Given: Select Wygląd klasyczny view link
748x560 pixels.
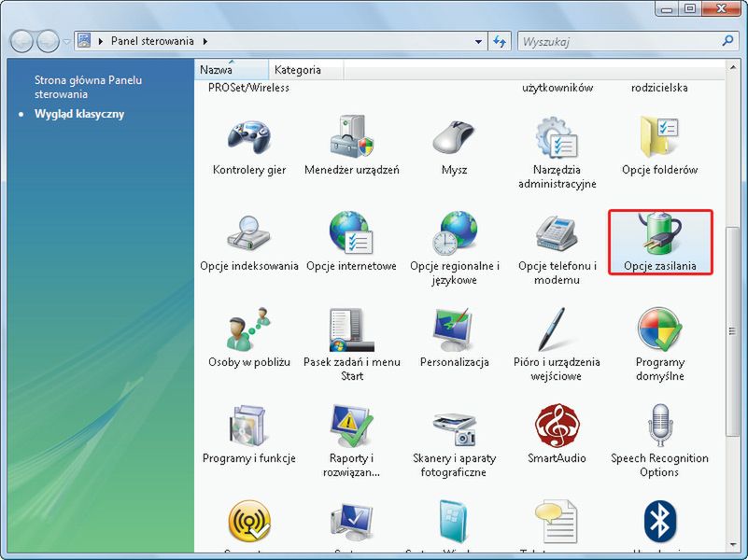Looking at the screenshot, I should [x=79, y=114].
